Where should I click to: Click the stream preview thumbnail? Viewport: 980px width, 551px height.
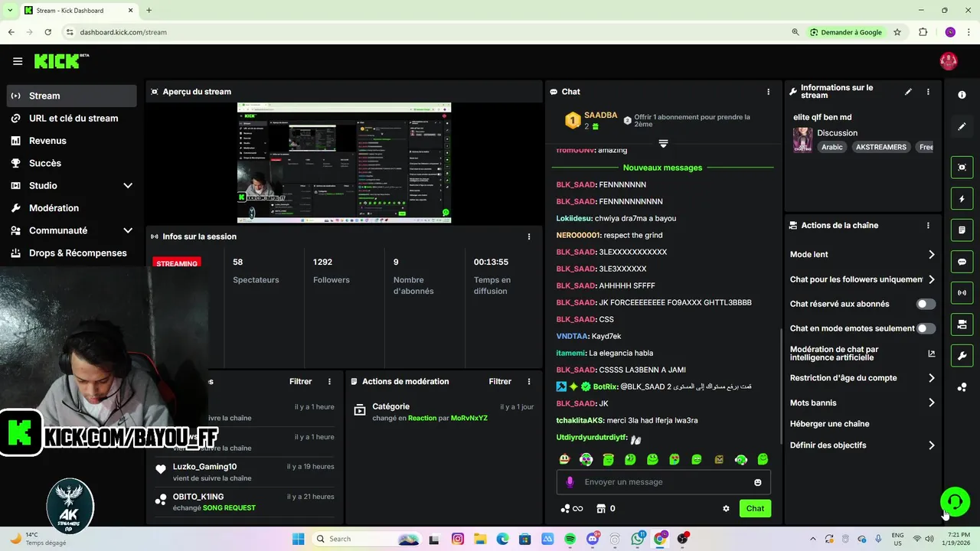pyautogui.click(x=344, y=163)
